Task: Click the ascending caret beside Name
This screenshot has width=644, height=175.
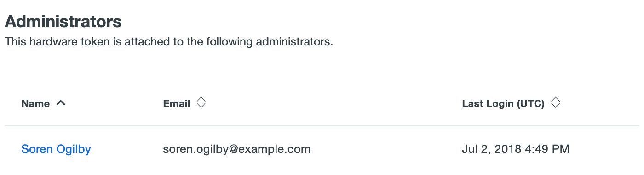Action: pyautogui.click(x=61, y=103)
